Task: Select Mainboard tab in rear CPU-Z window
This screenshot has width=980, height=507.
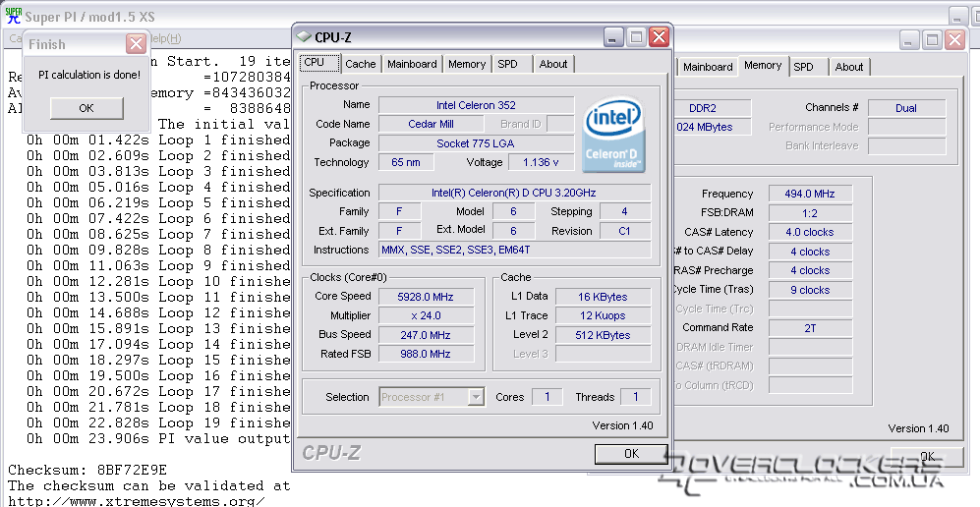Action: tap(707, 67)
